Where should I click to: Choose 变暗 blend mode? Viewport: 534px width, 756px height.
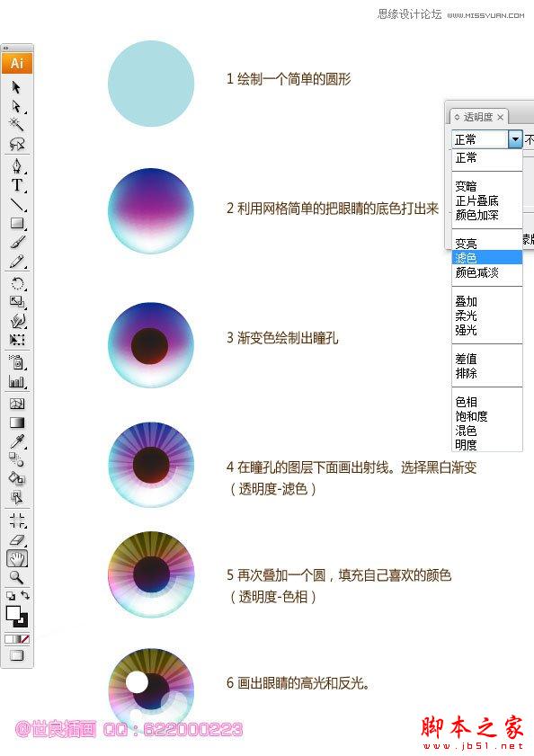coord(487,187)
